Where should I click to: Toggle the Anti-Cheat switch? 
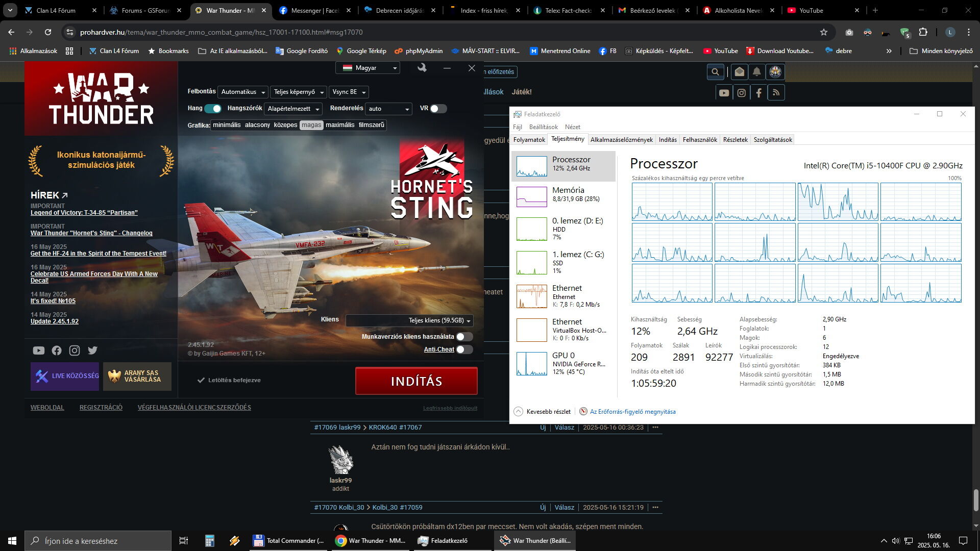click(464, 349)
